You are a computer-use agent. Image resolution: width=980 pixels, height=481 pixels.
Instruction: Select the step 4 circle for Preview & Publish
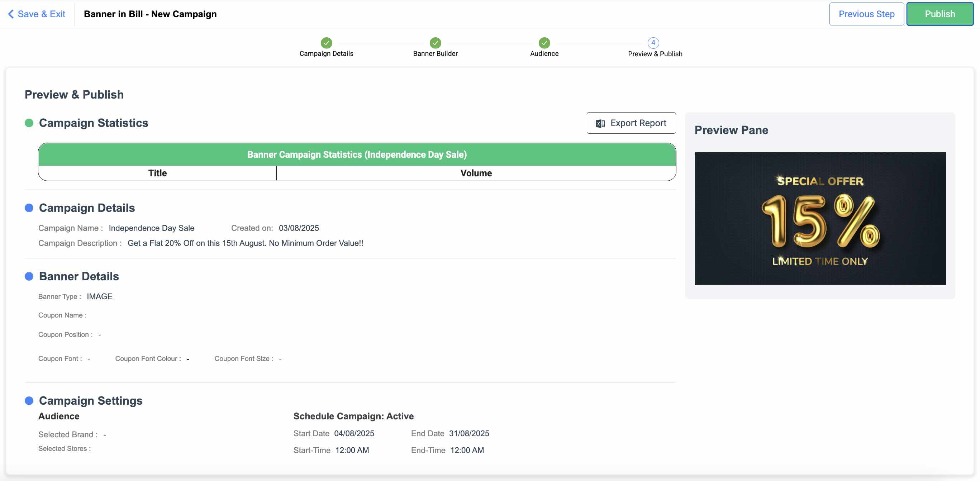click(x=653, y=43)
